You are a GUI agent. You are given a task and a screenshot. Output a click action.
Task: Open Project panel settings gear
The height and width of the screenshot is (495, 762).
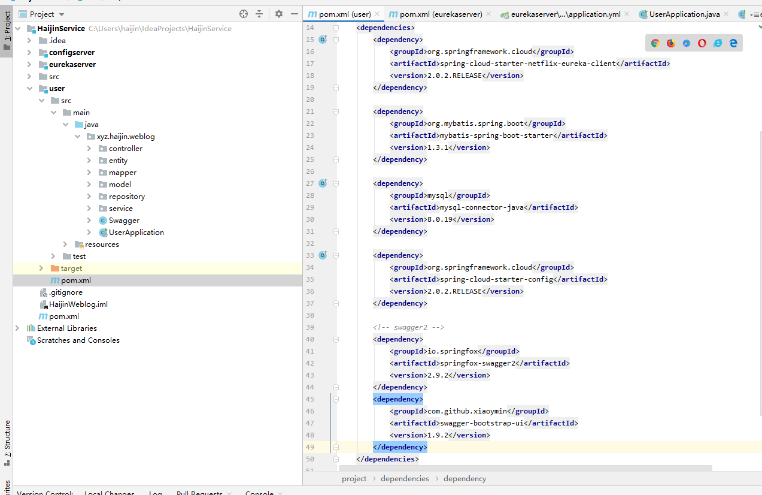tap(278, 14)
